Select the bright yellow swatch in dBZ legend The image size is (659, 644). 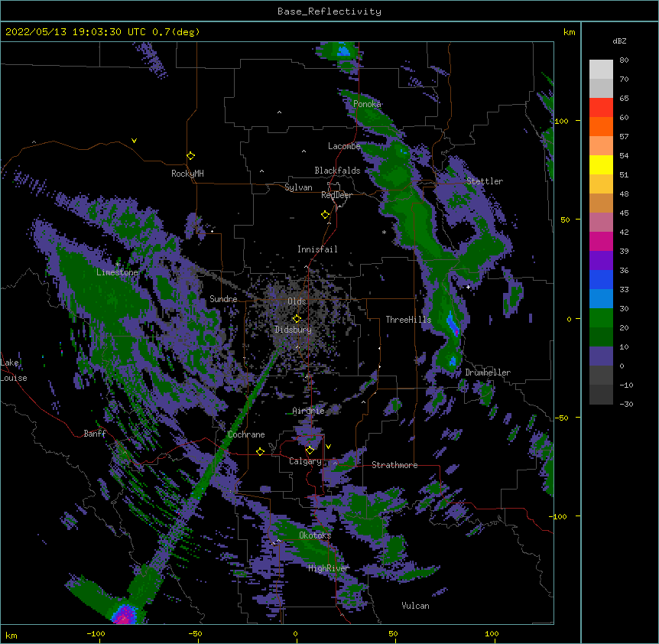click(x=601, y=164)
